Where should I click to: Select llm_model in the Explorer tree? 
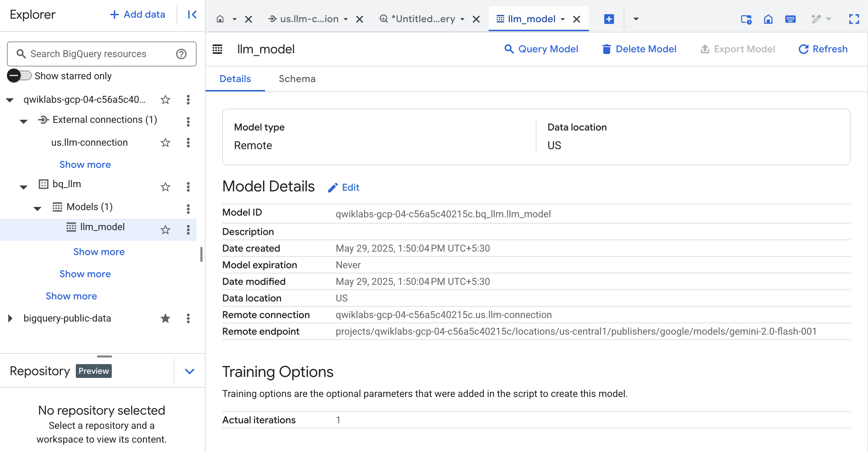pyautogui.click(x=102, y=227)
